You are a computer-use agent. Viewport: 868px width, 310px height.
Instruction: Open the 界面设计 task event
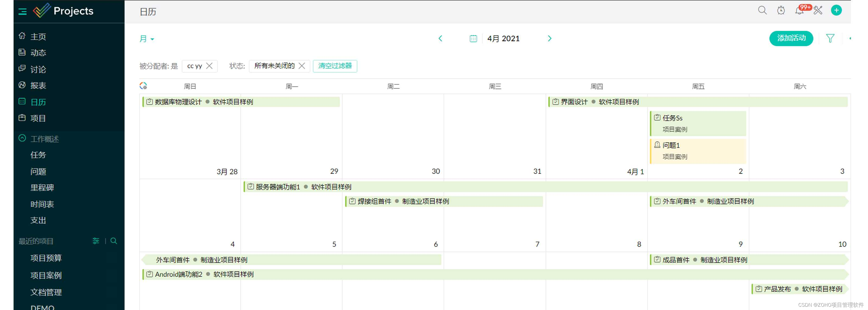click(698, 102)
